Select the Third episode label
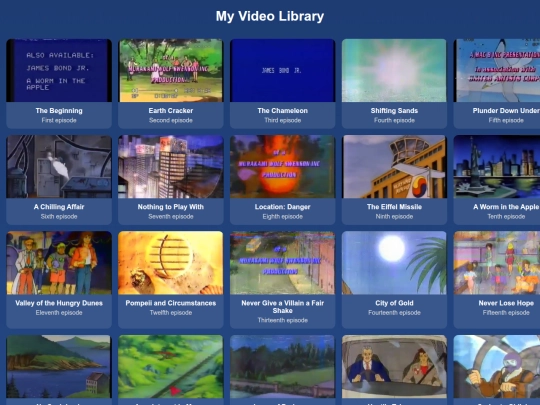This screenshot has width=540, height=405. [282, 120]
